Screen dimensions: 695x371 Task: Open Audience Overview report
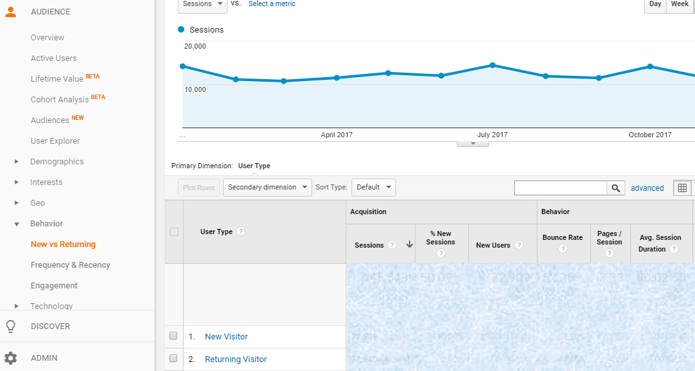[47, 38]
